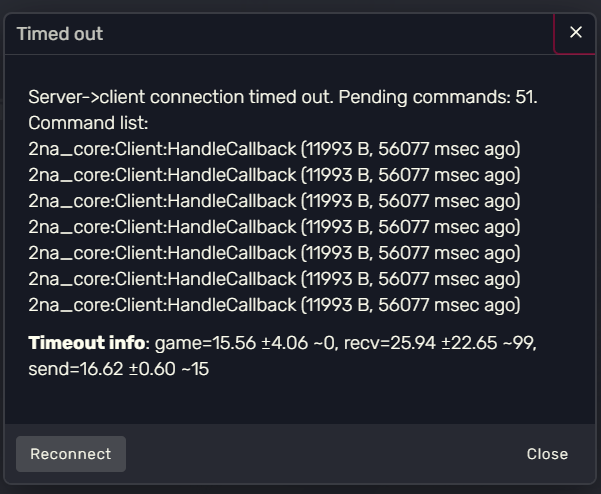Select the fifth HandleCallback command entry
Image resolution: width=601 pixels, height=494 pixels.
[x=274, y=253]
